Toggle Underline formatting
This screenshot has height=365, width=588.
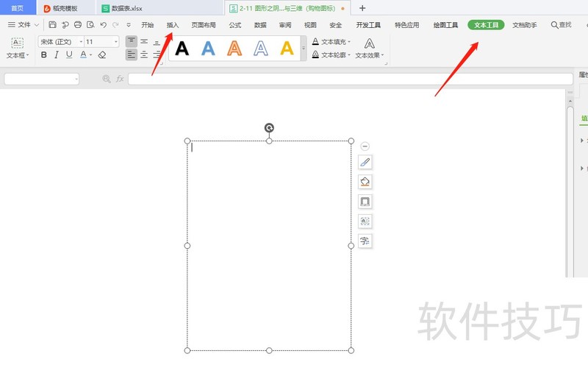click(69, 55)
